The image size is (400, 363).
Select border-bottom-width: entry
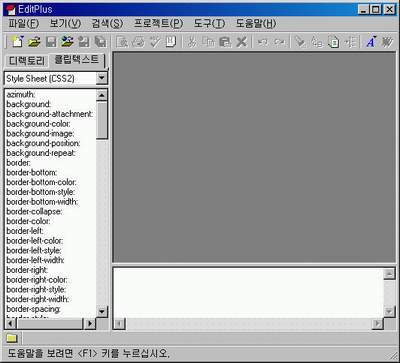click(x=42, y=202)
